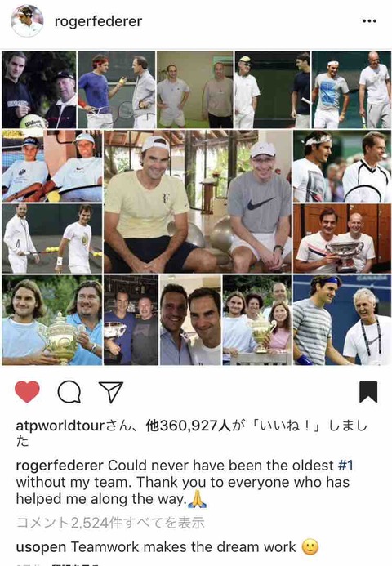Tap the Wimbledon trophy photo in collage
Image resolution: width=392 pixels, height=566 pixels.
52,320
